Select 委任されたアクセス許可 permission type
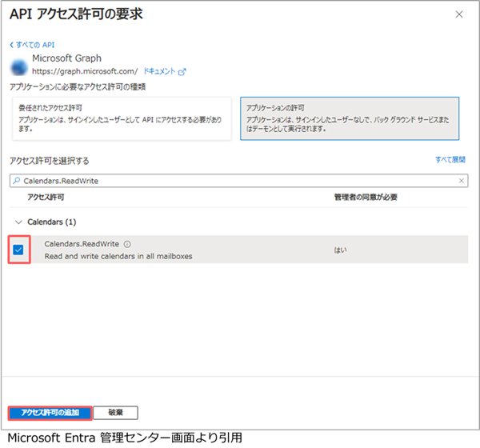 121,117
